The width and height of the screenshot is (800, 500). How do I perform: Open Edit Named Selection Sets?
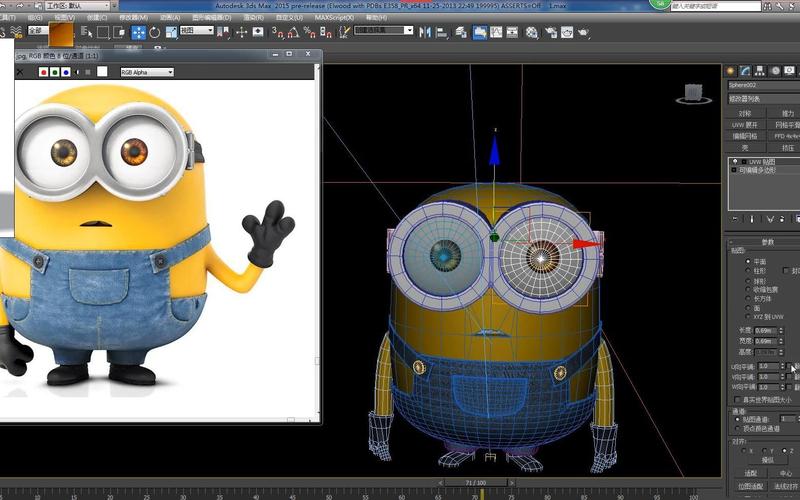pos(345,33)
